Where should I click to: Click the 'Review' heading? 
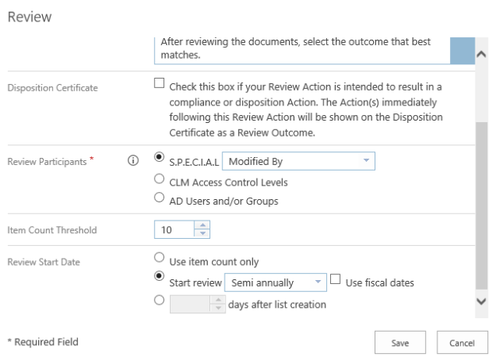tap(30, 17)
